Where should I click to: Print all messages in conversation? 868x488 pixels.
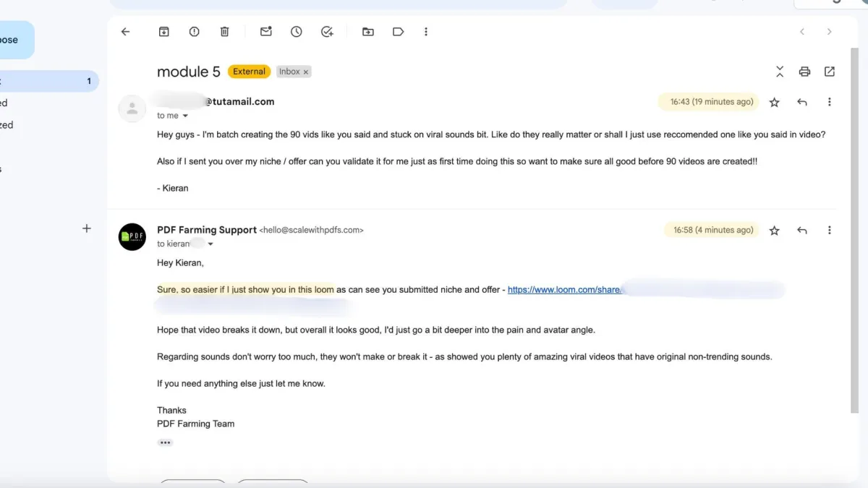pyautogui.click(x=804, y=72)
